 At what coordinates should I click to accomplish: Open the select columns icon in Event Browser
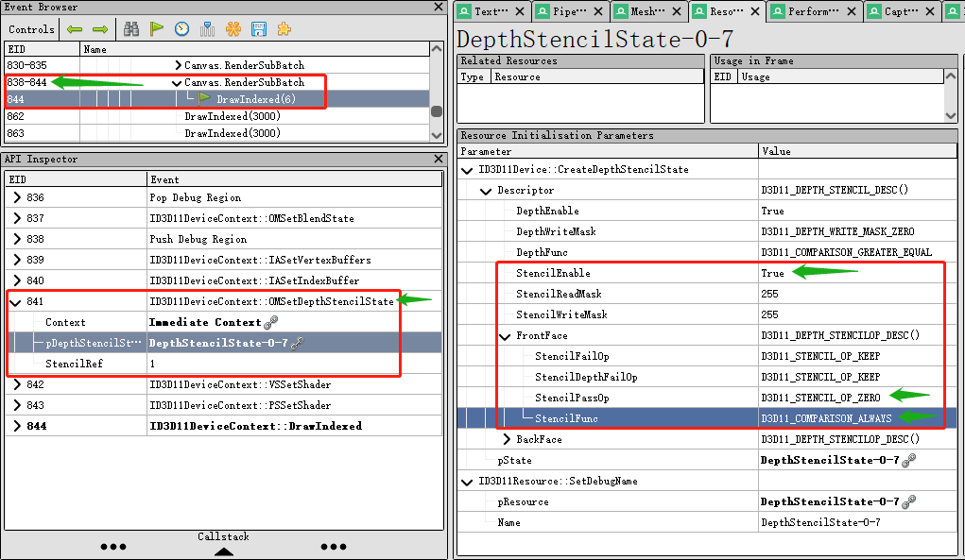207,29
